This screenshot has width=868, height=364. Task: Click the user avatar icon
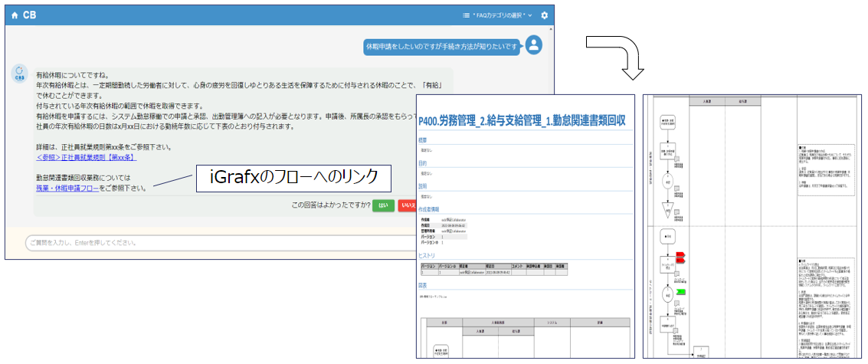click(x=534, y=47)
